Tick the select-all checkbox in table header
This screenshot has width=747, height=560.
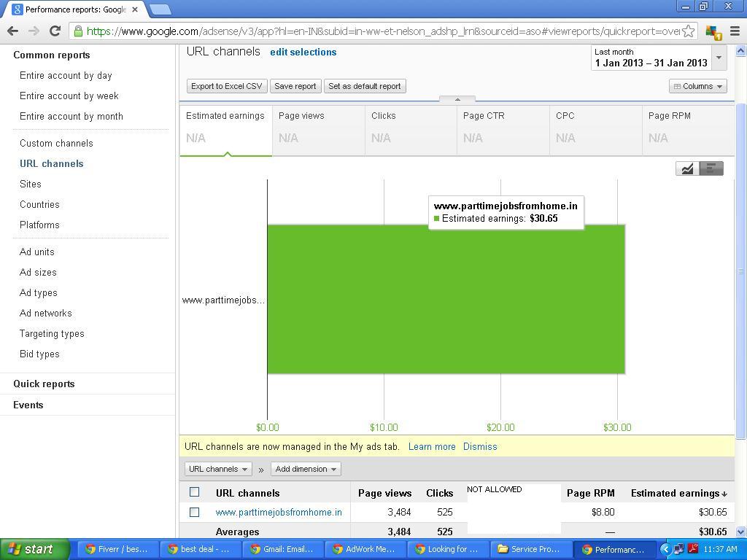194,492
